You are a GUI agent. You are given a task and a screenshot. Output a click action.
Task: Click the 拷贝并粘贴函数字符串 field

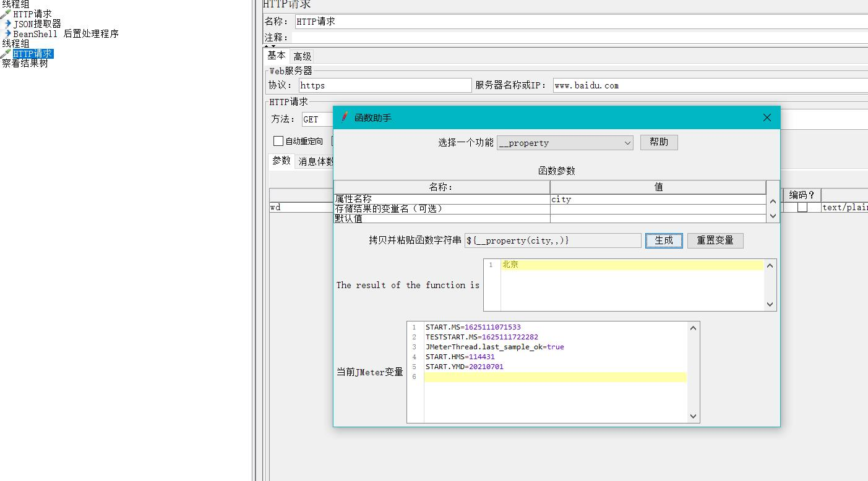pos(553,240)
